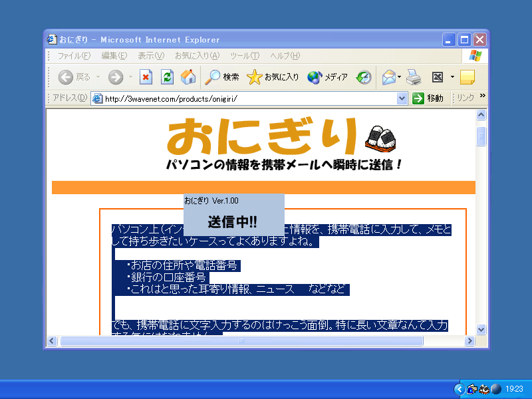Show the History clock pane
Image resolution: width=532 pixels, height=399 pixels.
pyautogui.click(x=364, y=77)
